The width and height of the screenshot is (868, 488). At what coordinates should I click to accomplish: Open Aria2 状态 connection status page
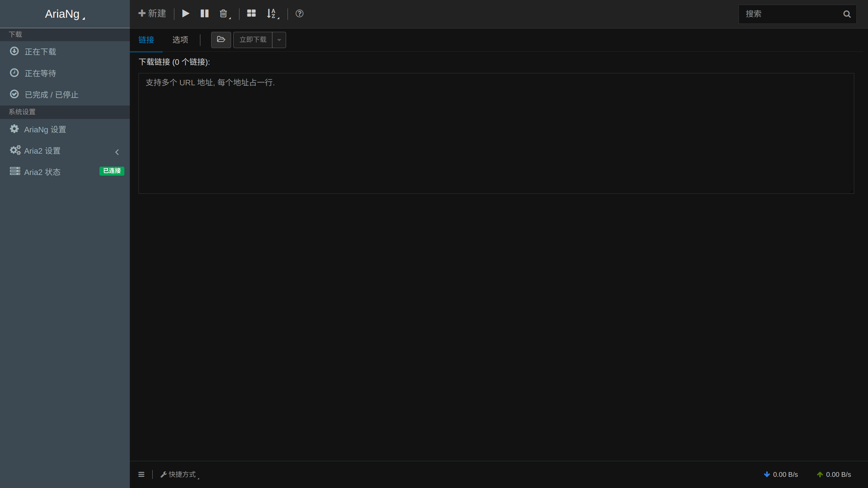coord(65,172)
